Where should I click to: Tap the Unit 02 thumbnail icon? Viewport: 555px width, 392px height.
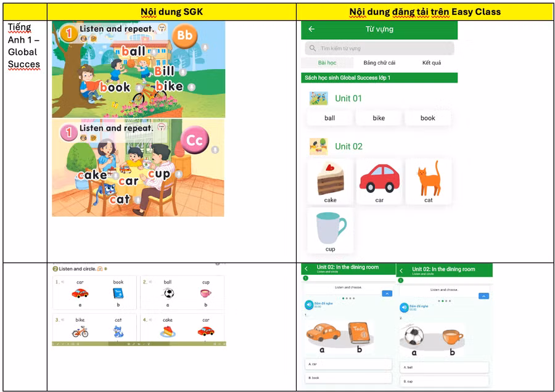[x=319, y=146]
